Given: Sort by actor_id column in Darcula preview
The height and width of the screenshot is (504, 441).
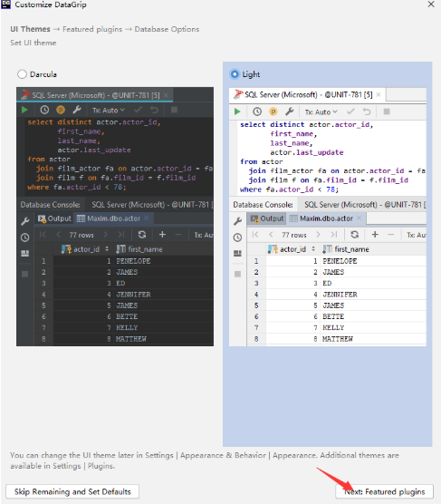Looking at the screenshot, I should click(x=85, y=249).
